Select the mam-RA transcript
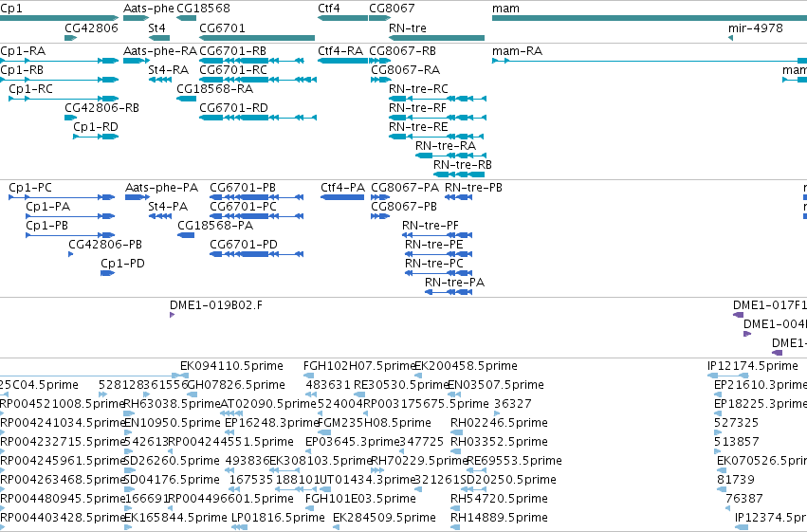Image resolution: width=807 pixels, height=532 pixels. pos(650,61)
